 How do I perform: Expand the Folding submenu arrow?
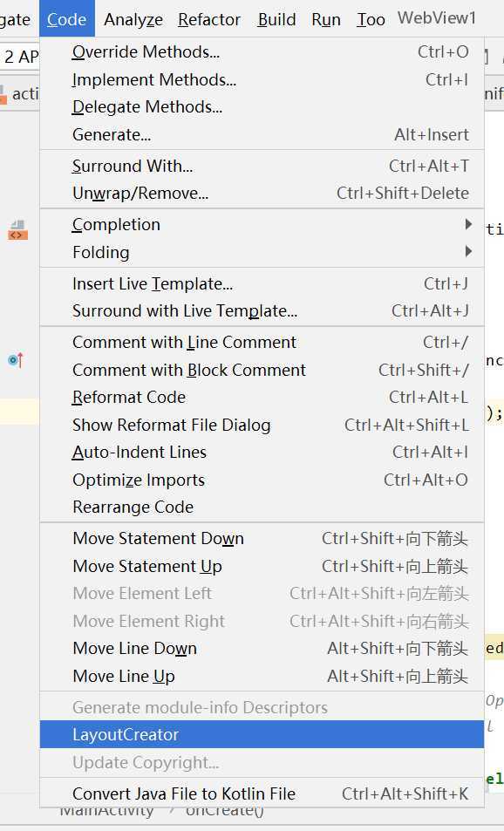tap(468, 251)
